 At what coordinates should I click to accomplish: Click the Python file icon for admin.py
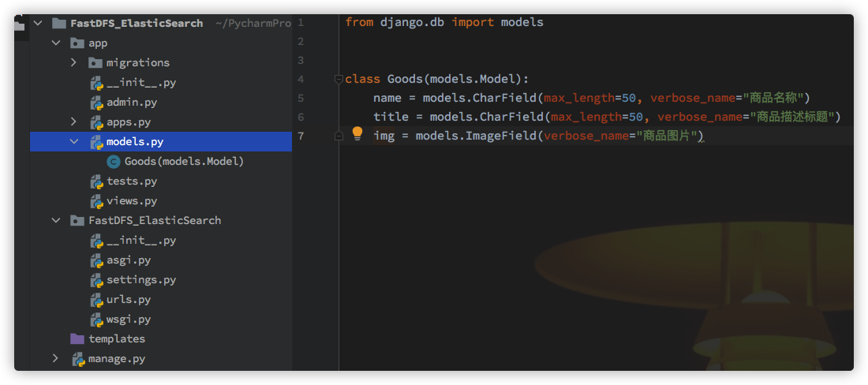pos(95,103)
